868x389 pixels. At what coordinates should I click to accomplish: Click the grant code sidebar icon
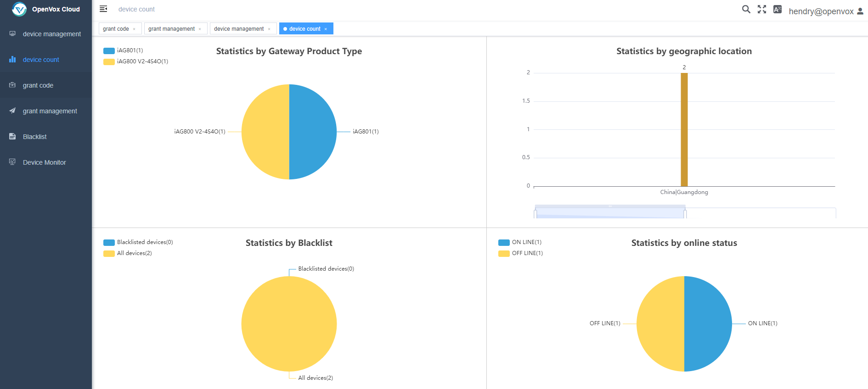coord(12,85)
